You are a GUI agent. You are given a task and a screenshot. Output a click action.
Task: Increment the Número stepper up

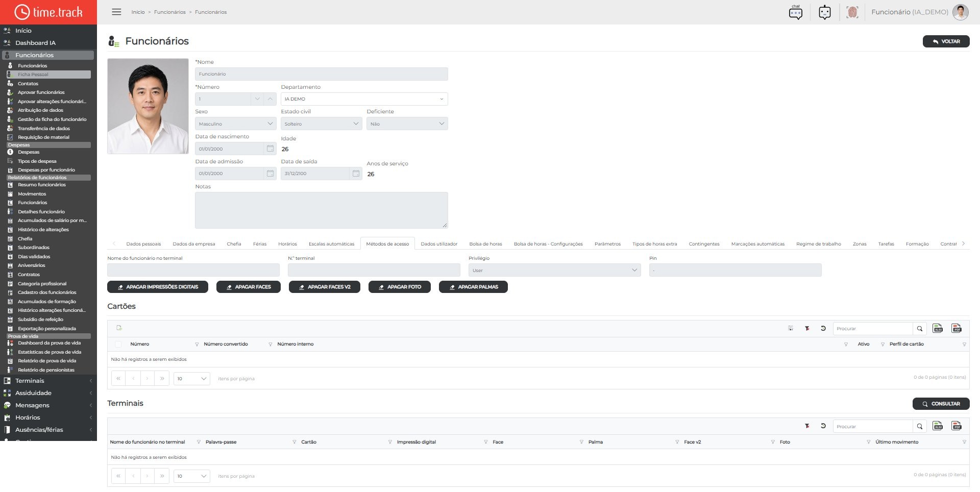point(271,99)
